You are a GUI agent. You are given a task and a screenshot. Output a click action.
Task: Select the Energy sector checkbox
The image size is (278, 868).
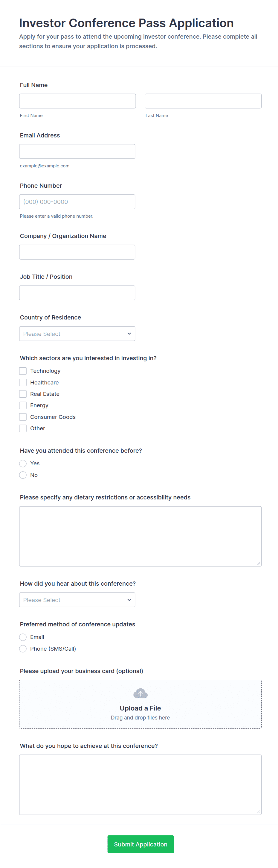click(23, 405)
